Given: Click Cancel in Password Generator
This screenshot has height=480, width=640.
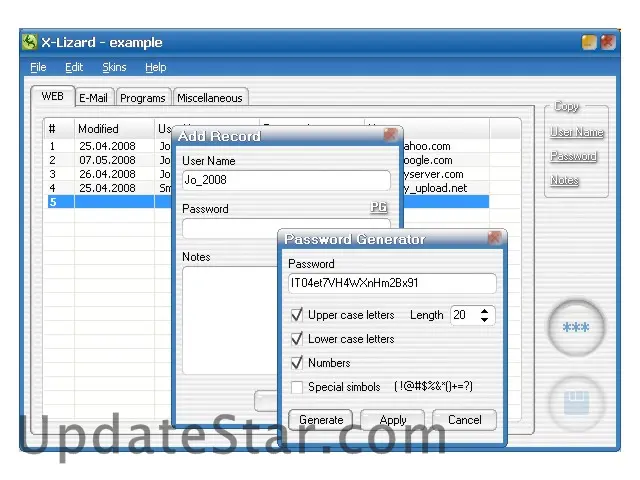Looking at the screenshot, I should (x=464, y=420).
